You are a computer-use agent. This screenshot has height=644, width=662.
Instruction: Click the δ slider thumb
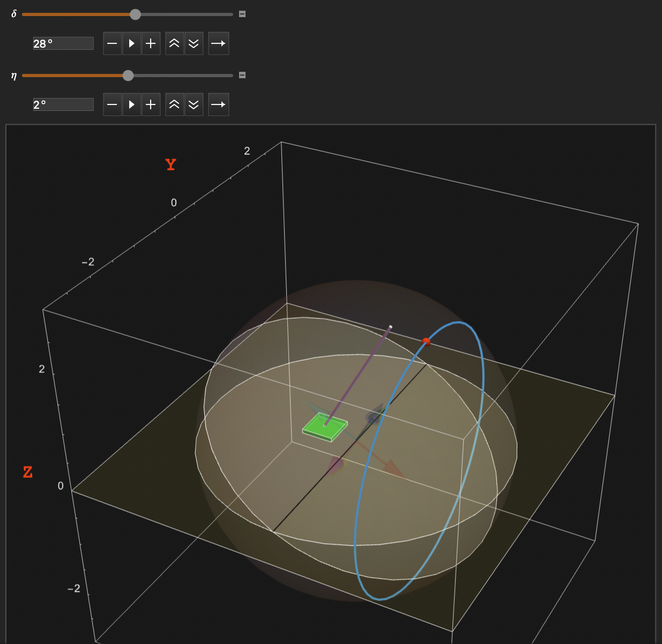(x=136, y=14)
